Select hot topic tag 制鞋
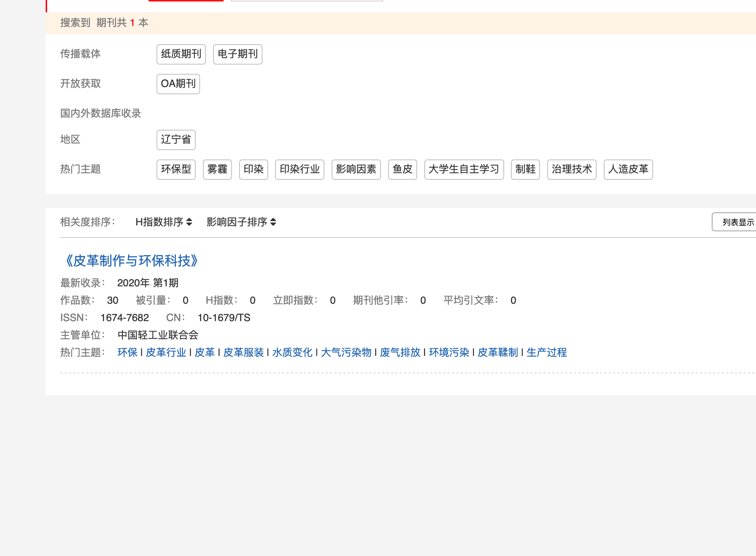This screenshot has width=756, height=556. [x=526, y=170]
